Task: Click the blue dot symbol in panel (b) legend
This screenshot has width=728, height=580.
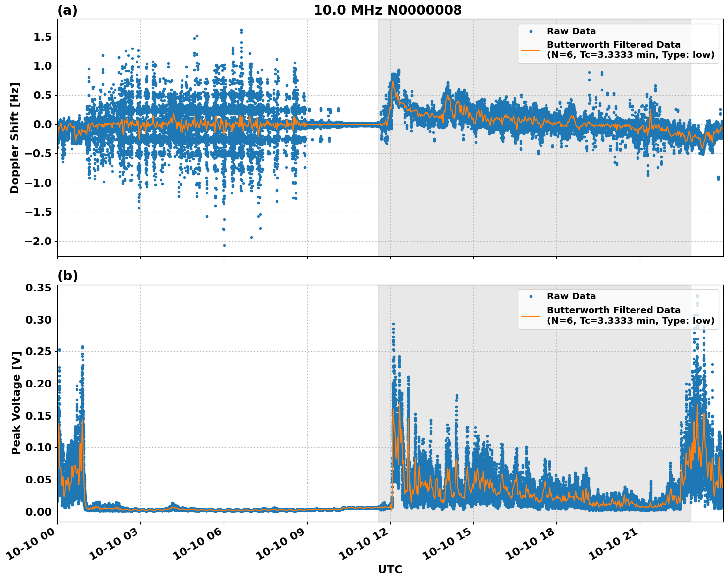Action: click(531, 297)
